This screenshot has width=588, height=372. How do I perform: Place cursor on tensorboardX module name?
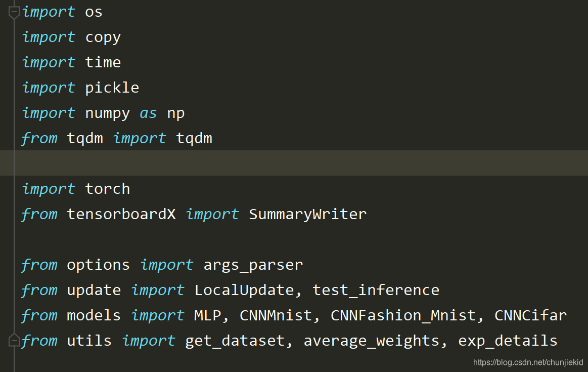(121, 214)
